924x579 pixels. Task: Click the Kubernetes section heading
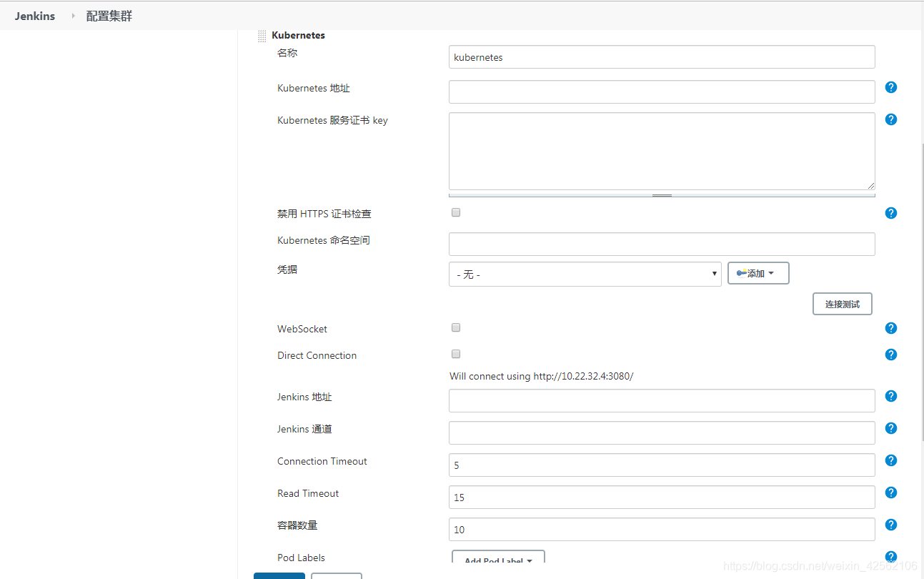click(298, 35)
